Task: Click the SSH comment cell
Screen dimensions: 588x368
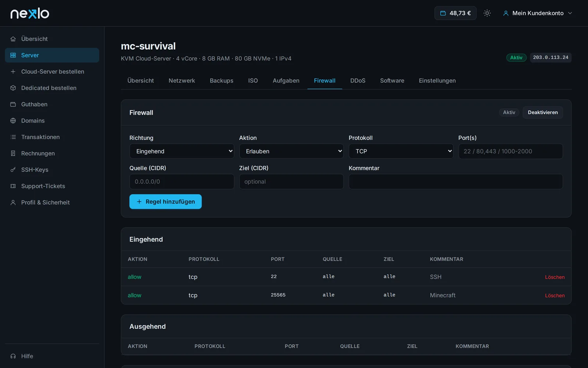Action: pos(436,277)
